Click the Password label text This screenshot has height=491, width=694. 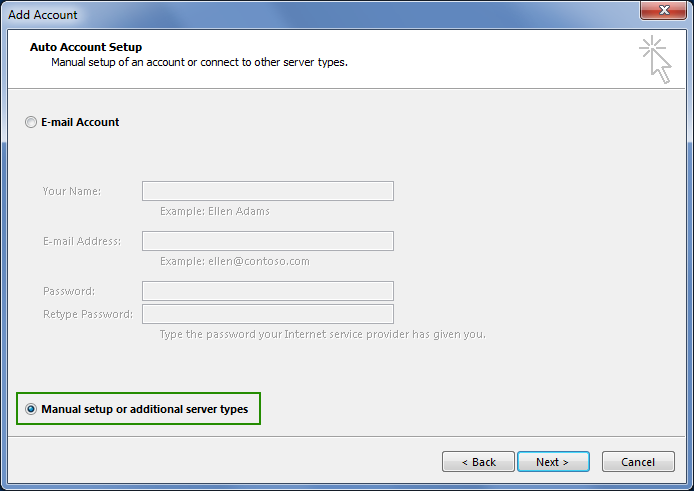coord(69,291)
